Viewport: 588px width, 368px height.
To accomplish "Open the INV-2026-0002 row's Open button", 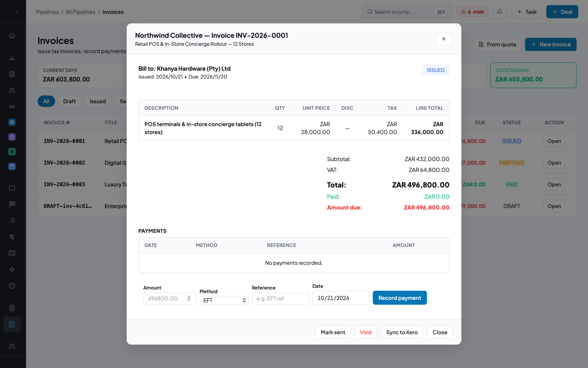I will pyautogui.click(x=554, y=163).
